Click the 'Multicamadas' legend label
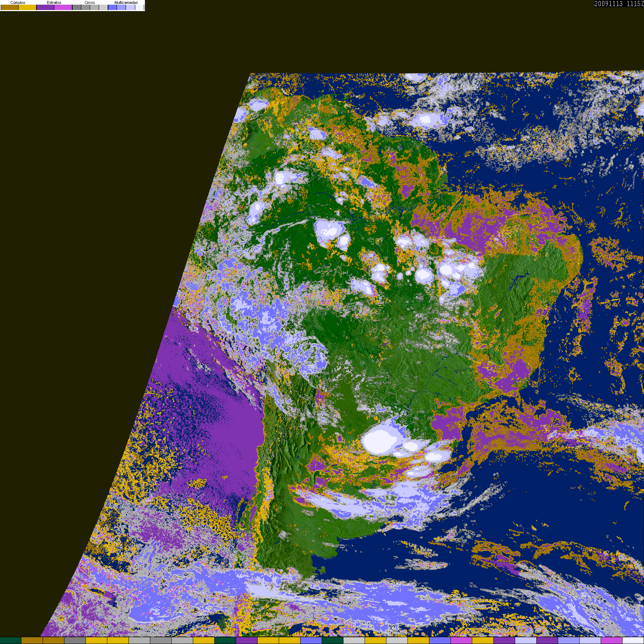The height and width of the screenshot is (644, 644). pyautogui.click(x=126, y=3)
